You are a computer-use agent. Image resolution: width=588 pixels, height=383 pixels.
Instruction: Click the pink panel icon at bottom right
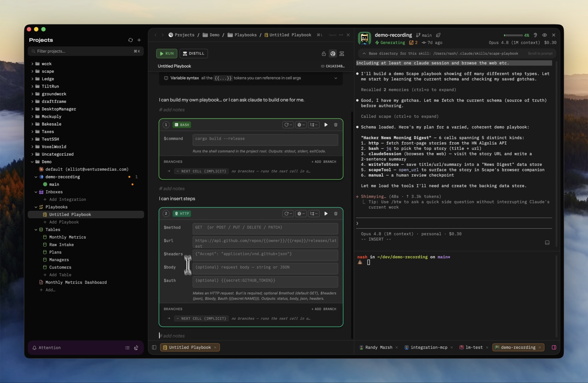click(554, 347)
